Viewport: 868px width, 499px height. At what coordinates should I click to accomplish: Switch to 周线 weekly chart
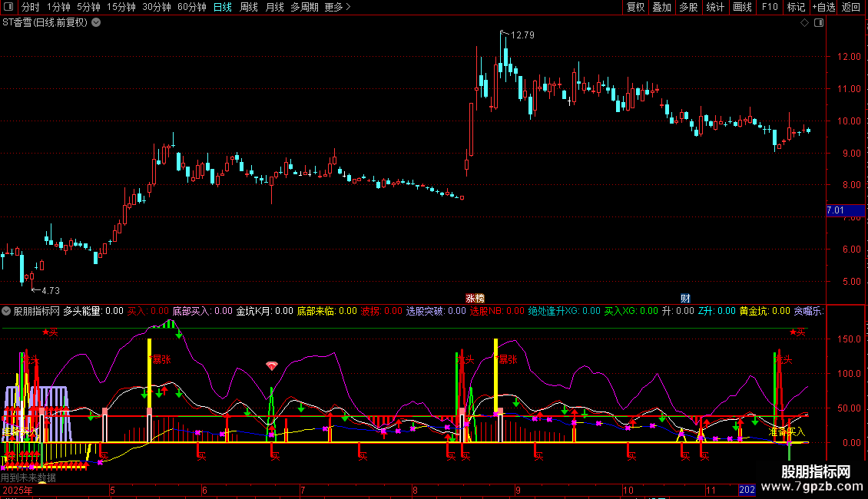click(x=249, y=8)
